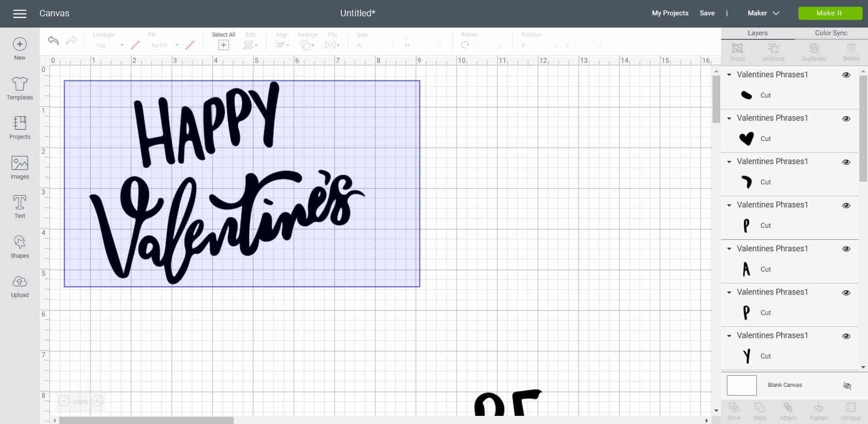
Task: Show the Blank Canvas layer
Action: 847,386
